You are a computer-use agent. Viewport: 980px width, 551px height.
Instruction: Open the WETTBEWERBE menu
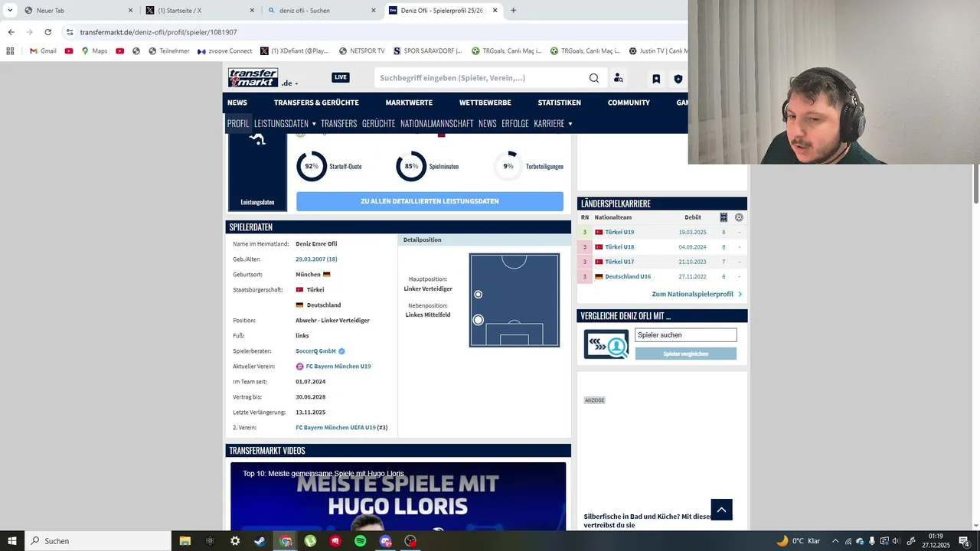tap(485, 103)
